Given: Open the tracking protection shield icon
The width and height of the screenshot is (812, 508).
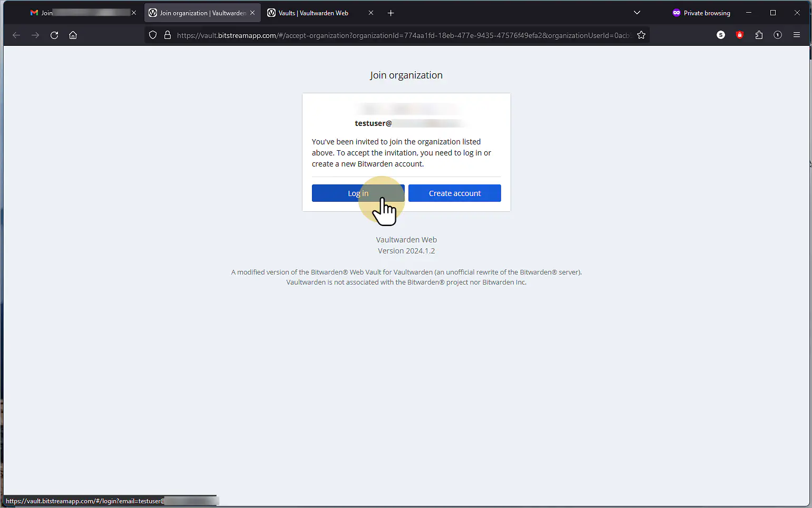Looking at the screenshot, I should pos(153,35).
